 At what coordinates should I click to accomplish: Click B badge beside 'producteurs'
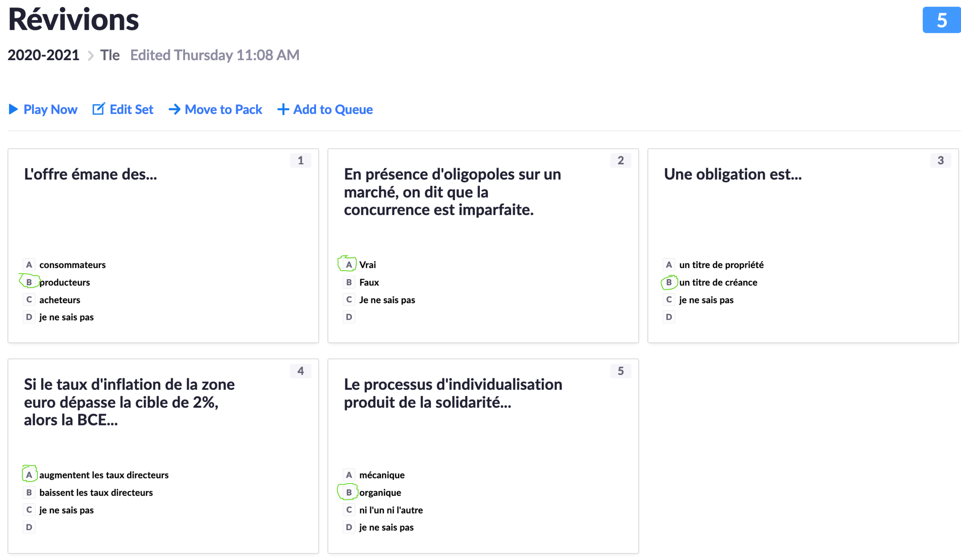pos(29,282)
